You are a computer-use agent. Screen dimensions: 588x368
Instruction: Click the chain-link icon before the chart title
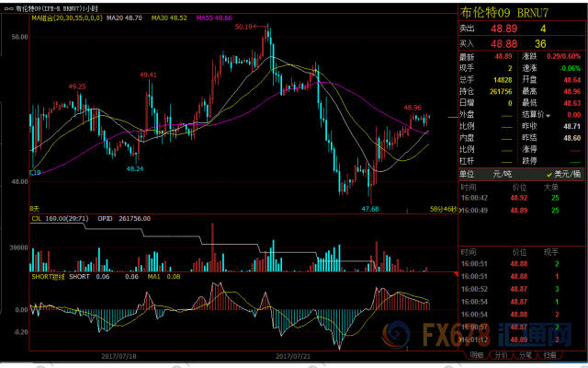click(x=10, y=8)
